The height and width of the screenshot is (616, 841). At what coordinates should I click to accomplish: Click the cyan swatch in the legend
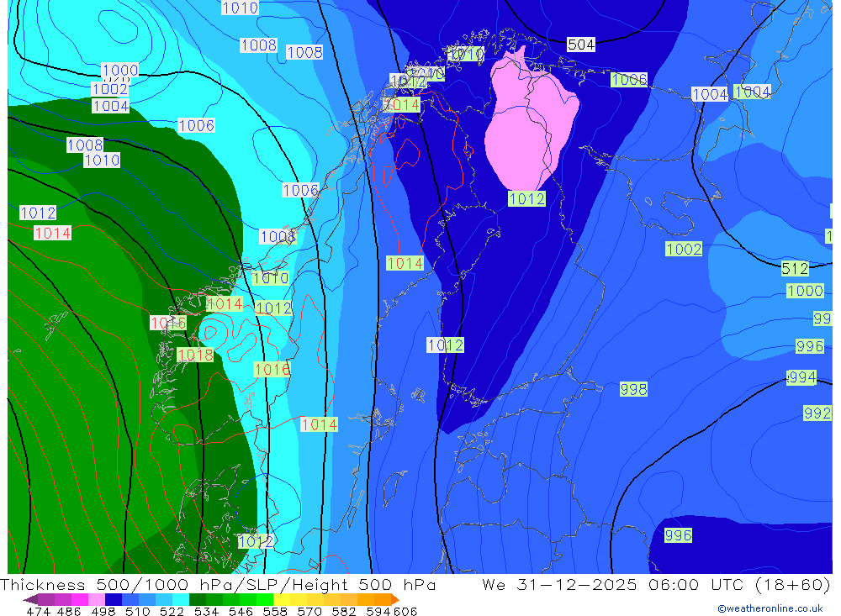pos(181,599)
